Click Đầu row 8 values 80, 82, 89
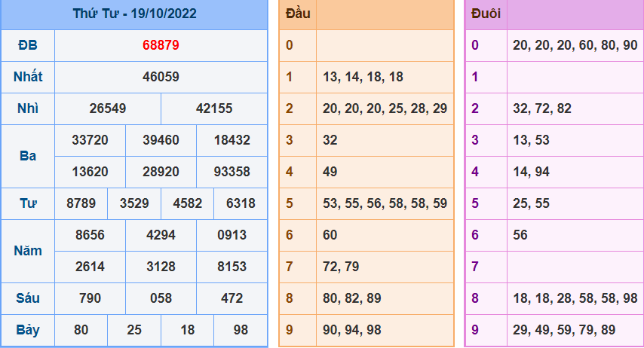 coord(352,298)
